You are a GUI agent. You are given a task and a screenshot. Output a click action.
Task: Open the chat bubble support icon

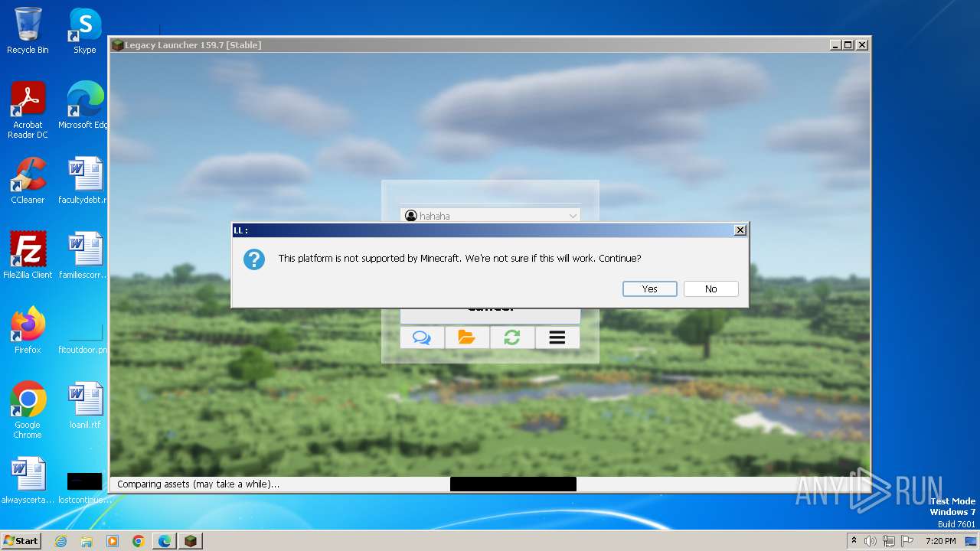[422, 337]
